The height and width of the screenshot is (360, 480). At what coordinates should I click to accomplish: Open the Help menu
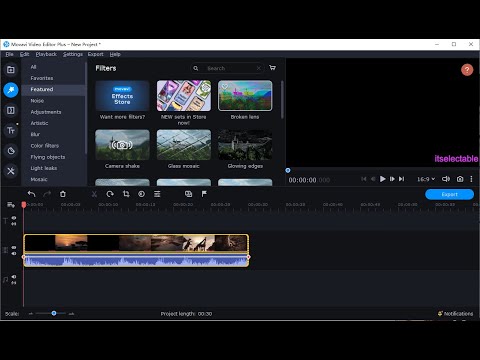tap(115, 54)
